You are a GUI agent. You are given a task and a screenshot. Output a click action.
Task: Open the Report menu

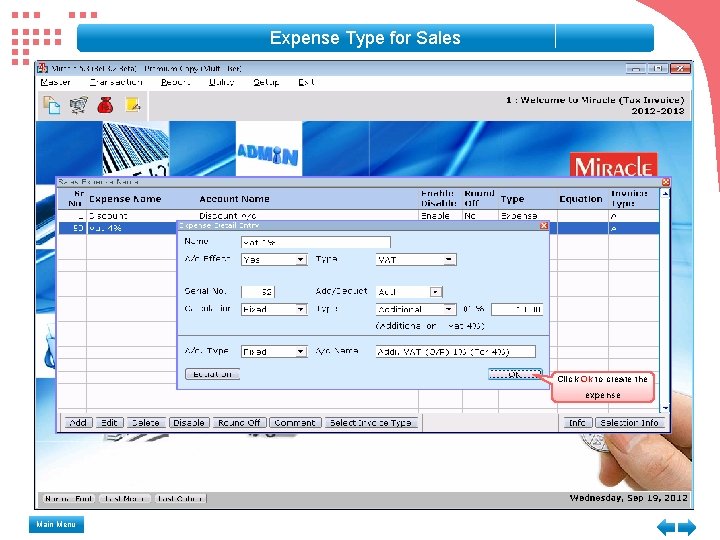(x=175, y=82)
